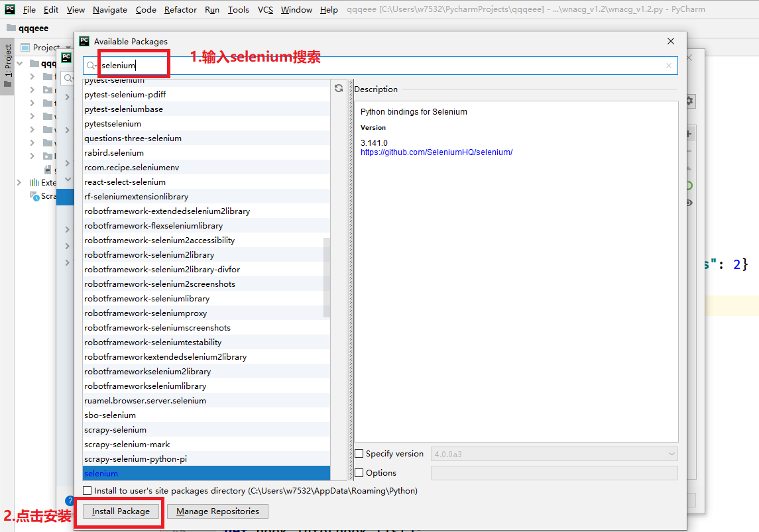Select ruamel.browser.server.selenium package

206,400
